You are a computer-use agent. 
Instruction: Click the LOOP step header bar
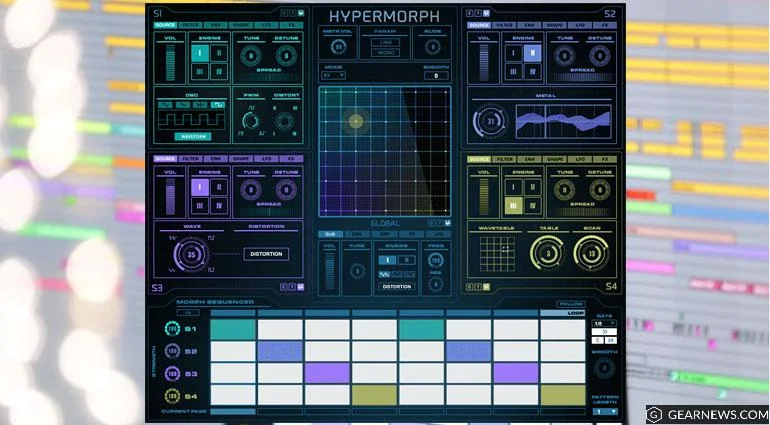point(563,313)
